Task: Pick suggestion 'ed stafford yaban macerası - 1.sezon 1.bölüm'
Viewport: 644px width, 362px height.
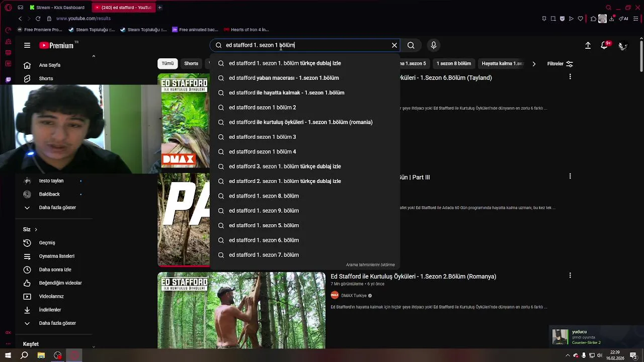Action: click(304, 78)
